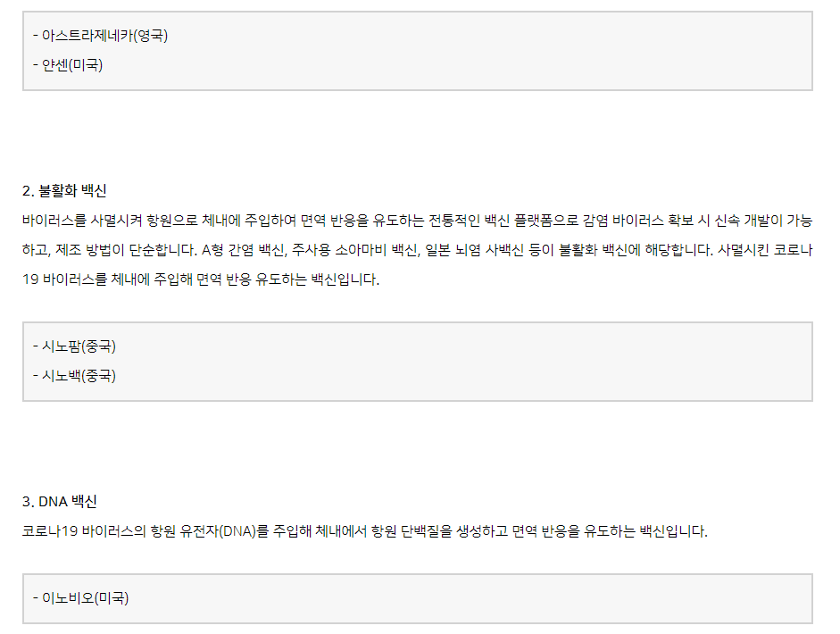Click the gray box containing 이노비오
Image resolution: width=840 pixels, height=634 pixels.
[x=418, y=598]
